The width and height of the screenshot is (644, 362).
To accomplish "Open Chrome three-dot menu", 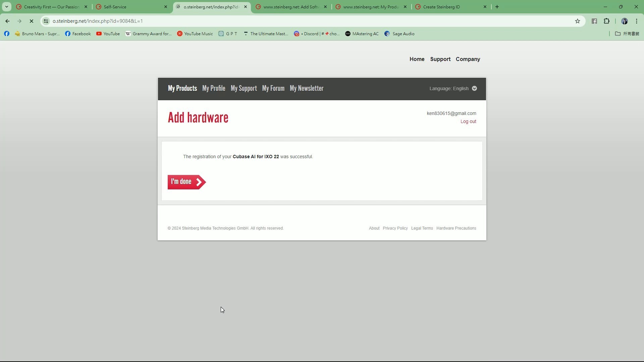I will pos(636,21).
